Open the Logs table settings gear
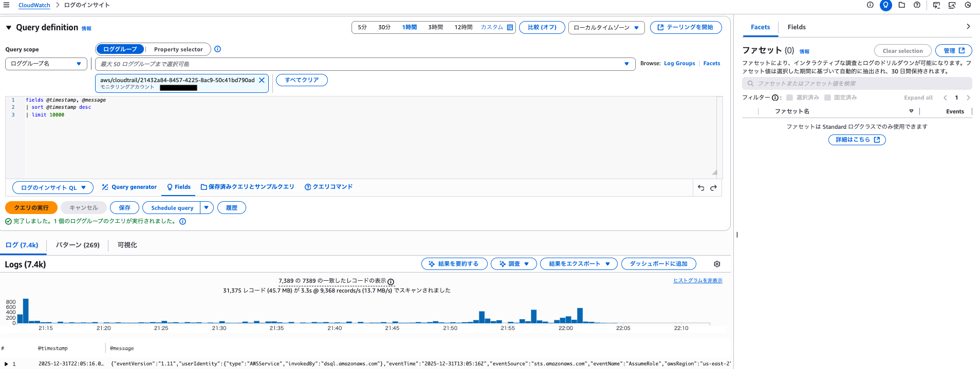 click(717, 264)
